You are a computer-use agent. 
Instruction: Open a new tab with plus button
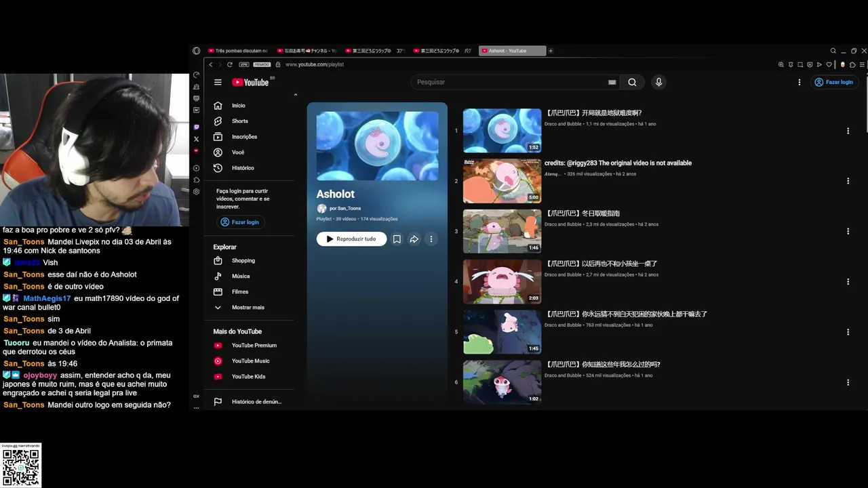551,51
